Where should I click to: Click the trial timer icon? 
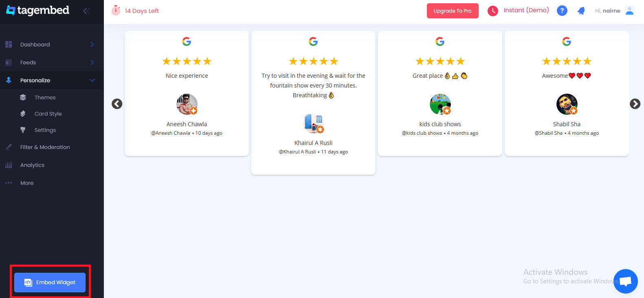pos(116,10)
